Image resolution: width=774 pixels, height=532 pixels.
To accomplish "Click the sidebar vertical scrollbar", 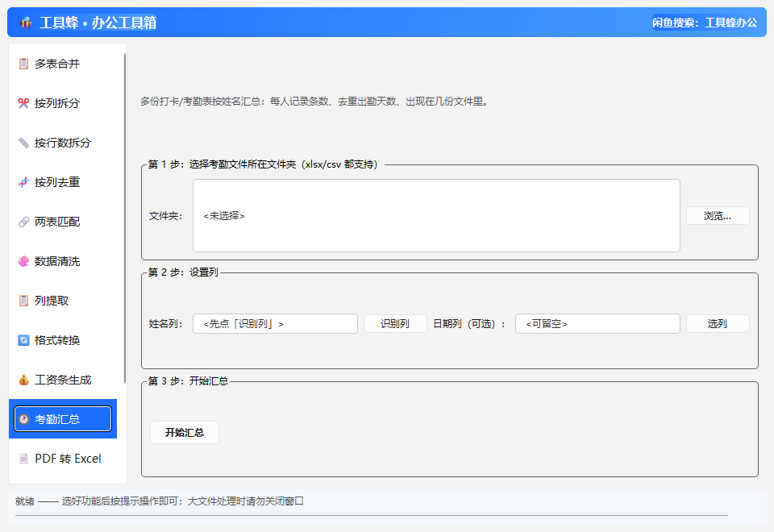I will click(125, 218).
